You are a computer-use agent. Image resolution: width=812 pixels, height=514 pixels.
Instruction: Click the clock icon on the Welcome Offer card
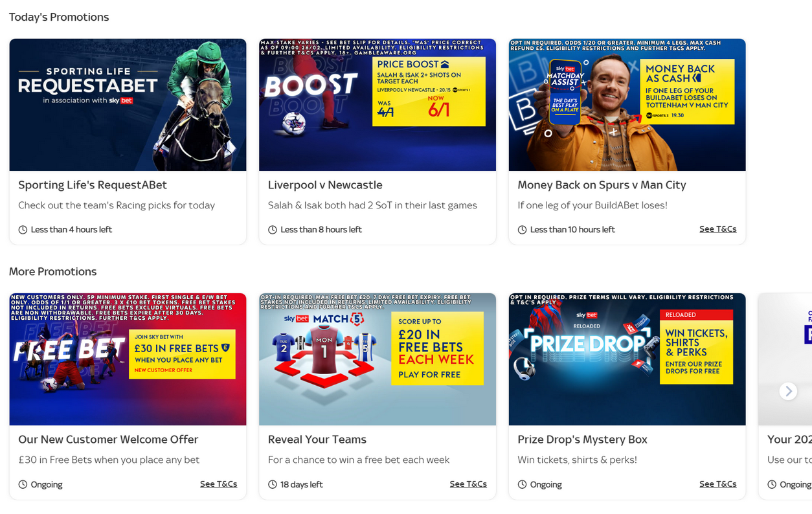click(23, 484)
